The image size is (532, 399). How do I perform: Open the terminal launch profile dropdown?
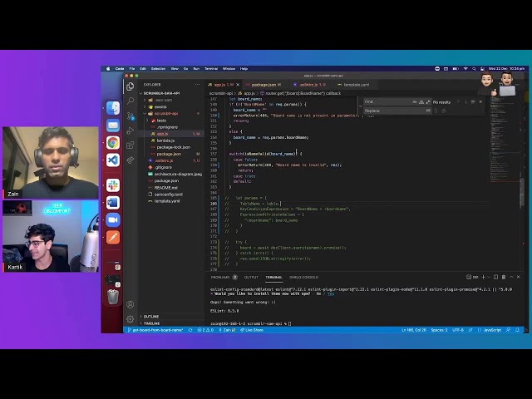489,277
